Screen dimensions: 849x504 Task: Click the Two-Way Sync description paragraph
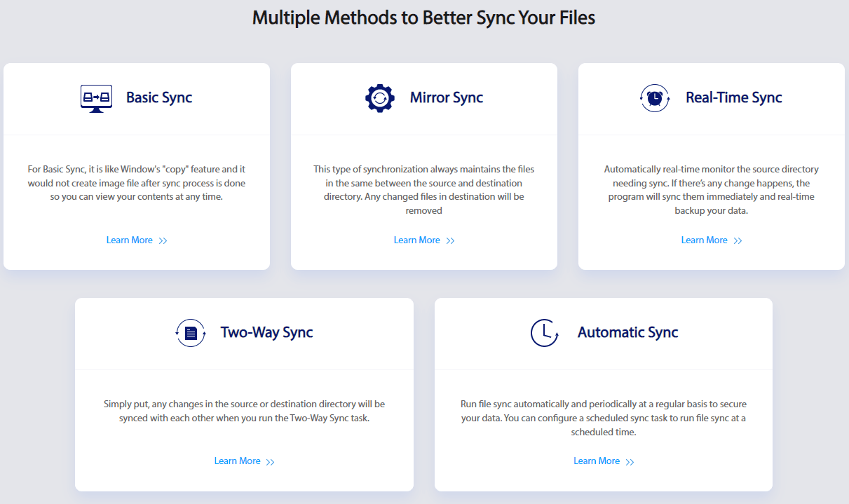tap(245, 411)
